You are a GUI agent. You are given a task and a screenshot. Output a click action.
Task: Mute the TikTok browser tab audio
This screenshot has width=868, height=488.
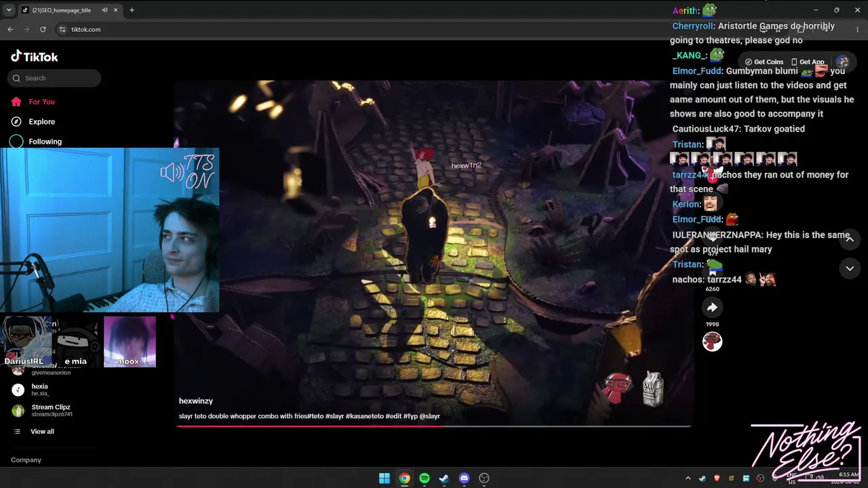click(104, 10)
